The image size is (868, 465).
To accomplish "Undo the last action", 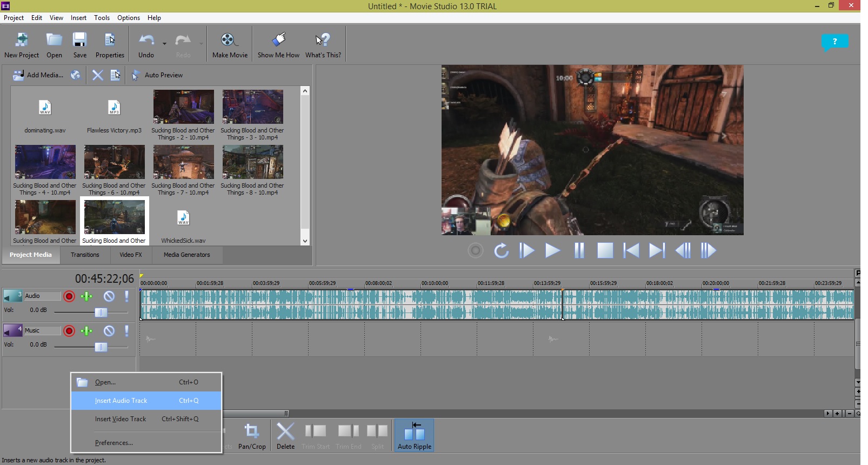I will 146,45.
